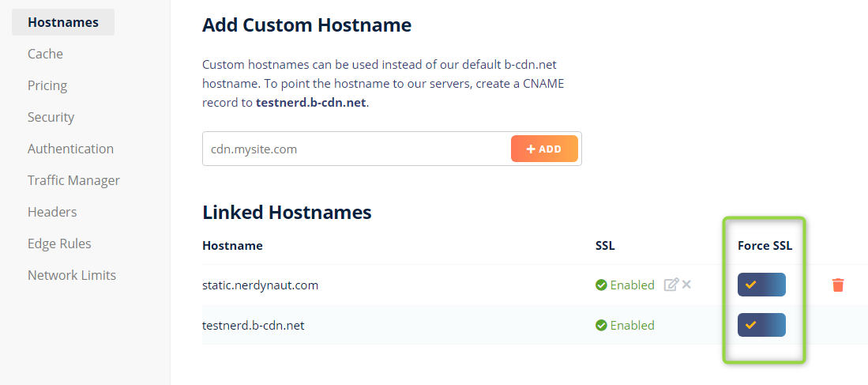Screen dimensions: 868x385
Task: Click the SSL column header
Action: pos(604,245)
